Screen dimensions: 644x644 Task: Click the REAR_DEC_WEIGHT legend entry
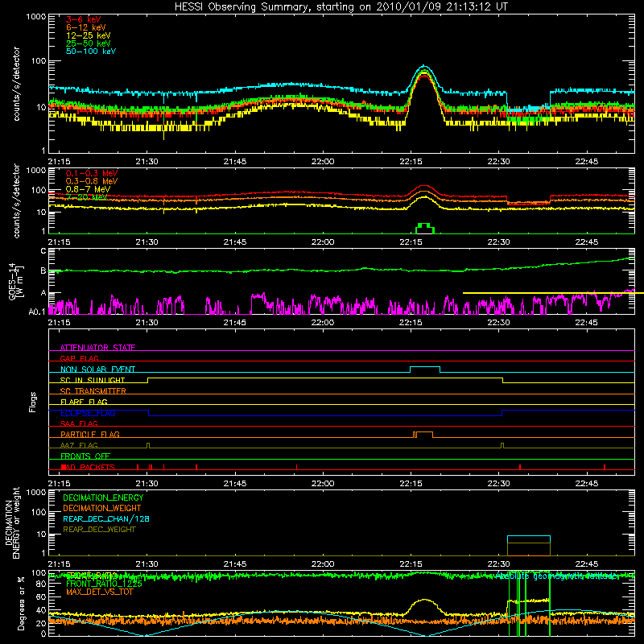(x=99, y=530)
